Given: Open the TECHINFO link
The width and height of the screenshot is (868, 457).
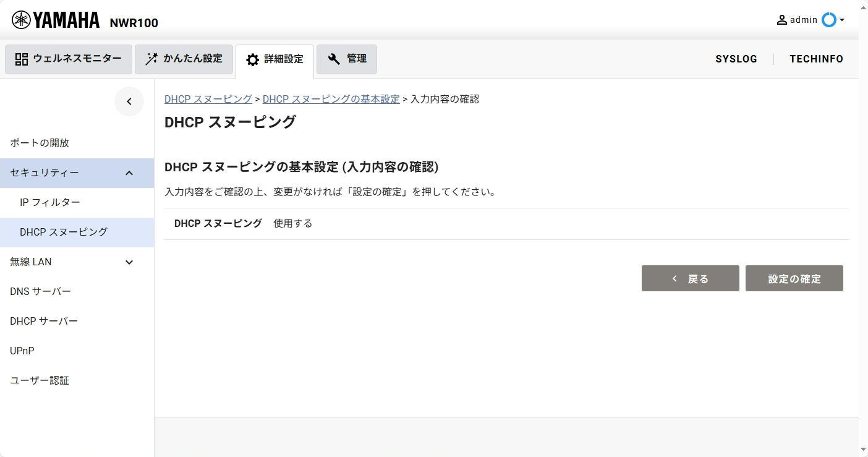Looking at the screenshot, I should [x=816, y=59].
